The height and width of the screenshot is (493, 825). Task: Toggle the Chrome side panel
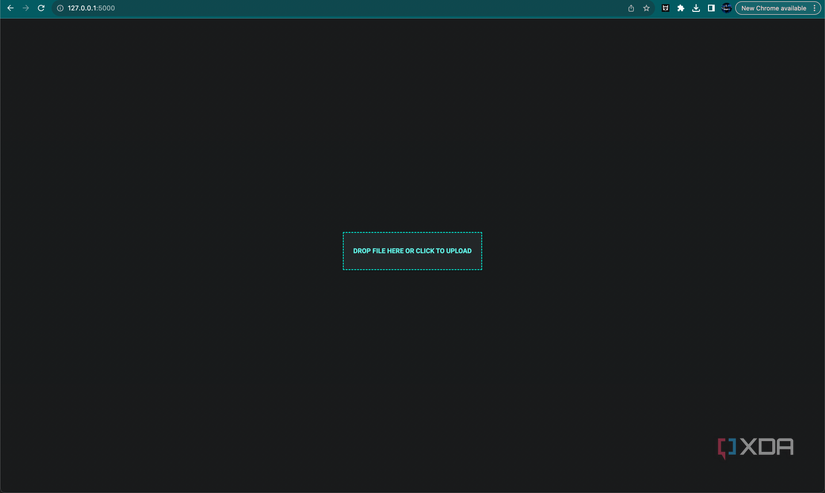tap(711, 8)
